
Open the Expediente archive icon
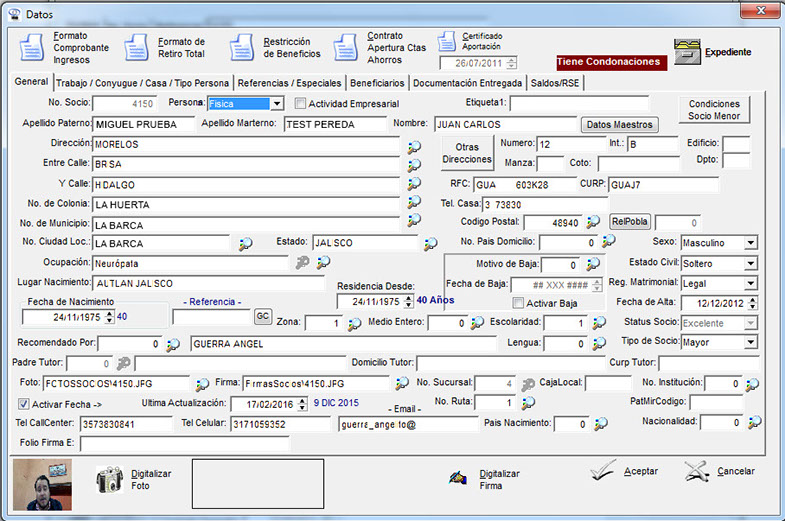click(x=686, y=52)
